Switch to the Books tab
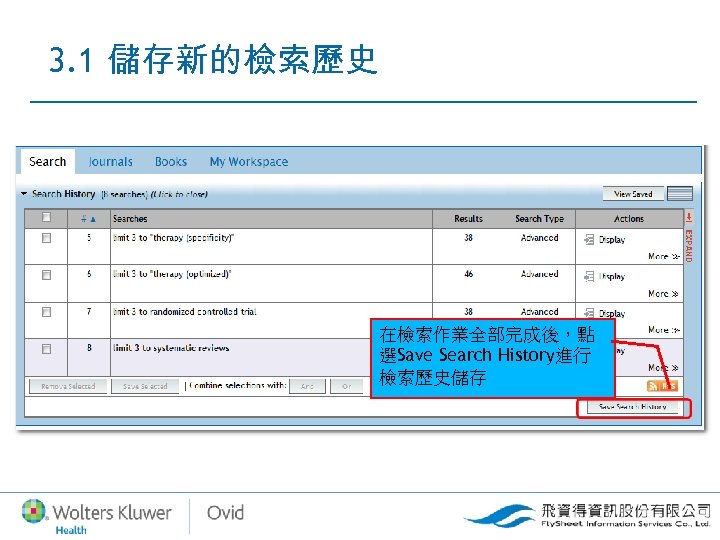The height and width of the screenshot is (540, 720). coord(171,162)
